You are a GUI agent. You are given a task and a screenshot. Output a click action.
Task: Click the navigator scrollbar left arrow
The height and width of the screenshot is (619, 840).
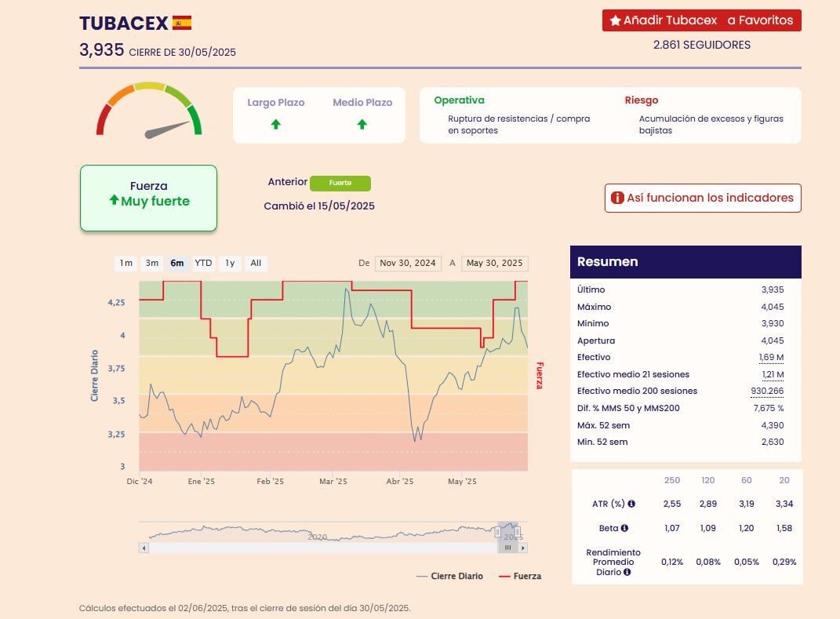(144, 548)
